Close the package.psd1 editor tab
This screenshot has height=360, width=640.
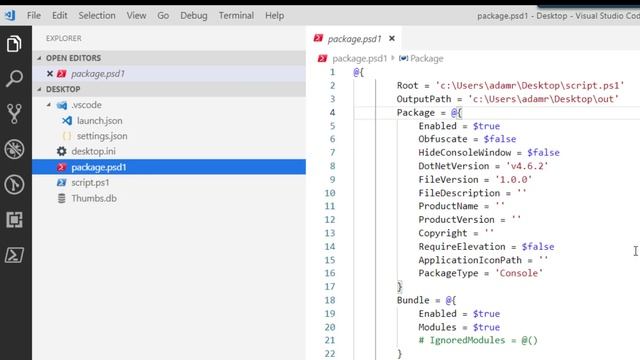coord(392,38)
